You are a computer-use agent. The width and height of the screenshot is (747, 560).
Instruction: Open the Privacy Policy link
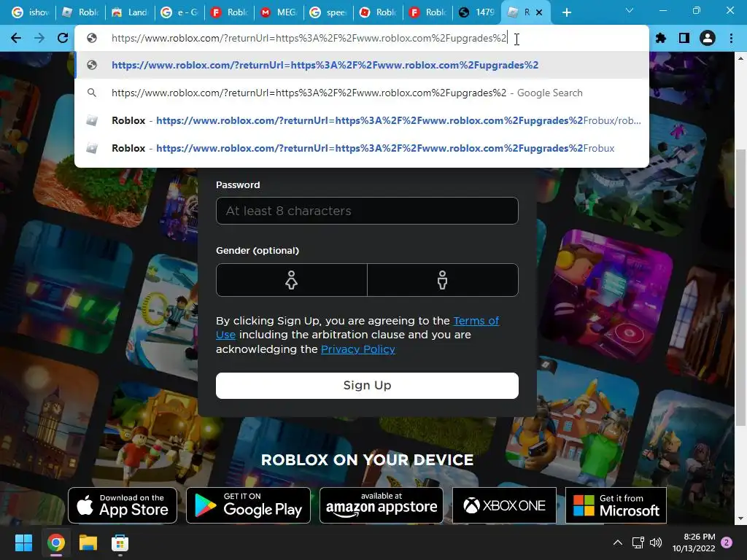pyautogui.click(x=357, y=349)
